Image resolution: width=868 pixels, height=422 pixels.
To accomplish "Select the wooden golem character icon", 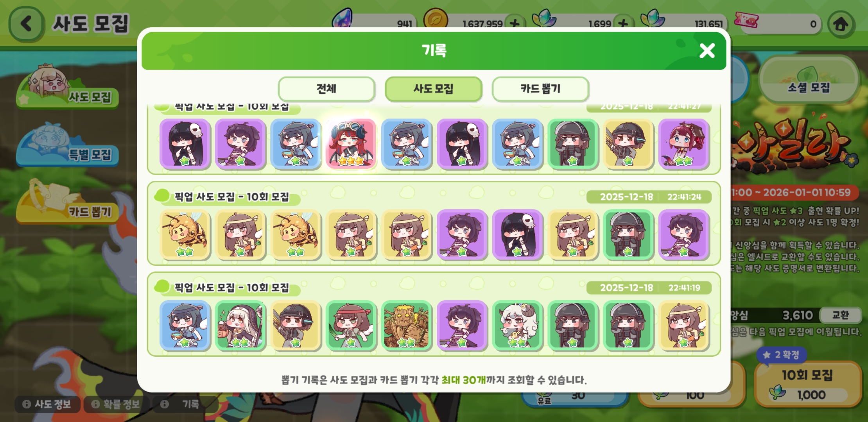I will (406, 325).
